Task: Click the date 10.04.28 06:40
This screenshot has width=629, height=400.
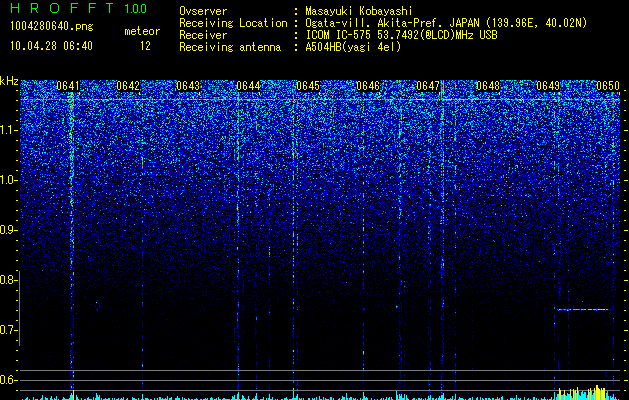Action: [51, 46]
